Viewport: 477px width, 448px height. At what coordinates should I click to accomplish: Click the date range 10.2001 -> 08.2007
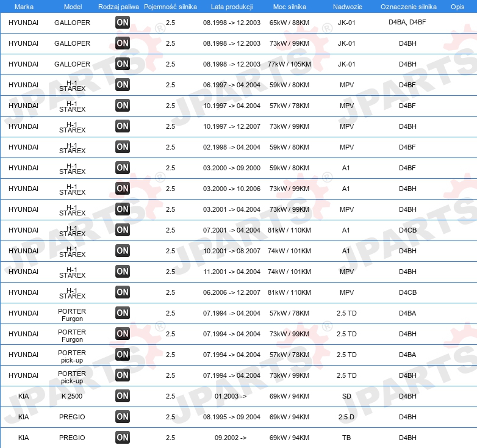click(x=232, y=251)
